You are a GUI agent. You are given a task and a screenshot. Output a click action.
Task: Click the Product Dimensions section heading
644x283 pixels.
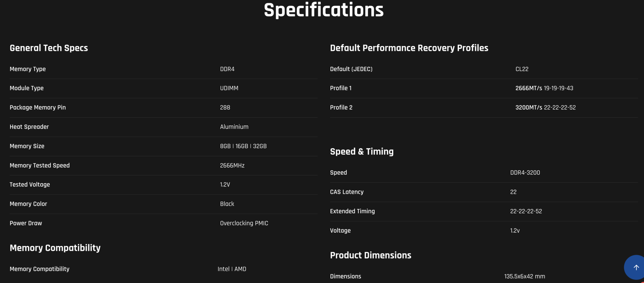370,255
